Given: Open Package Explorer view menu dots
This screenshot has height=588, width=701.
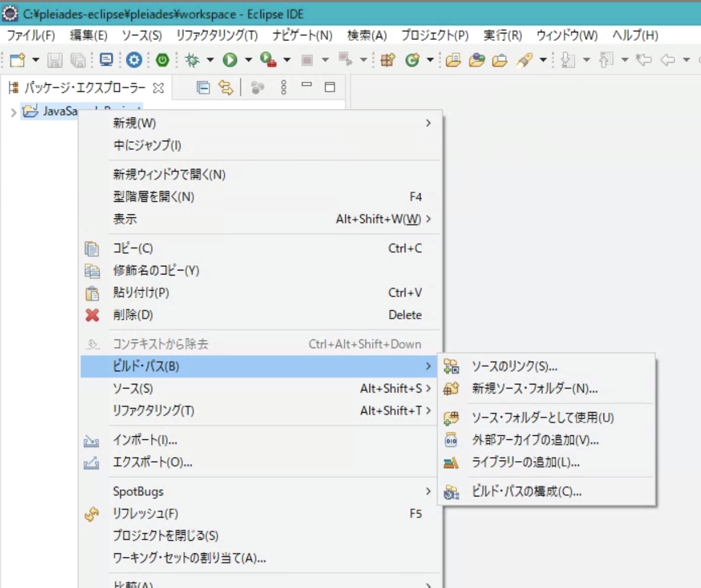Looking at the screenshot, I should (x=284, y=88).
